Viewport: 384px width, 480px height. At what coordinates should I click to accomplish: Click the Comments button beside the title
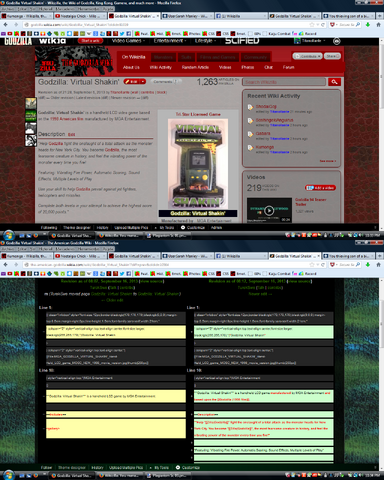[165, 82]
